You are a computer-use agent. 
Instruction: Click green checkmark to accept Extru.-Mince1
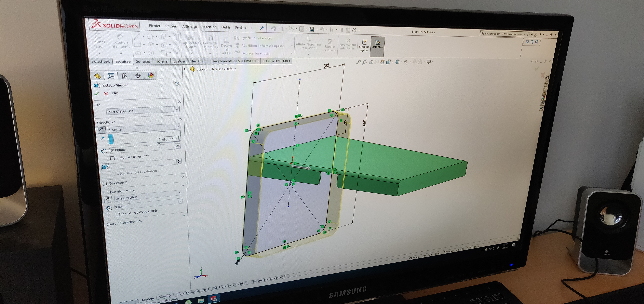[x=96, y=94]
